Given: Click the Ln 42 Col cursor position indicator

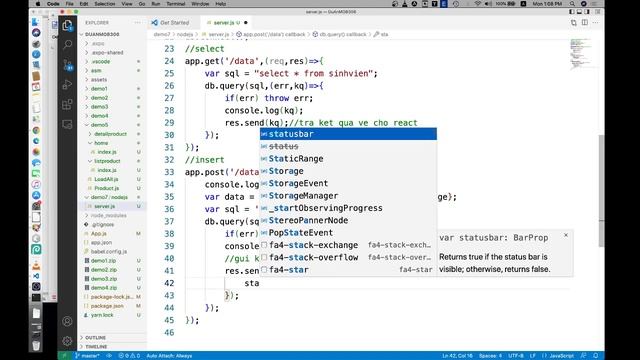Looking at the screenshot, I should [x=457, y=356].
